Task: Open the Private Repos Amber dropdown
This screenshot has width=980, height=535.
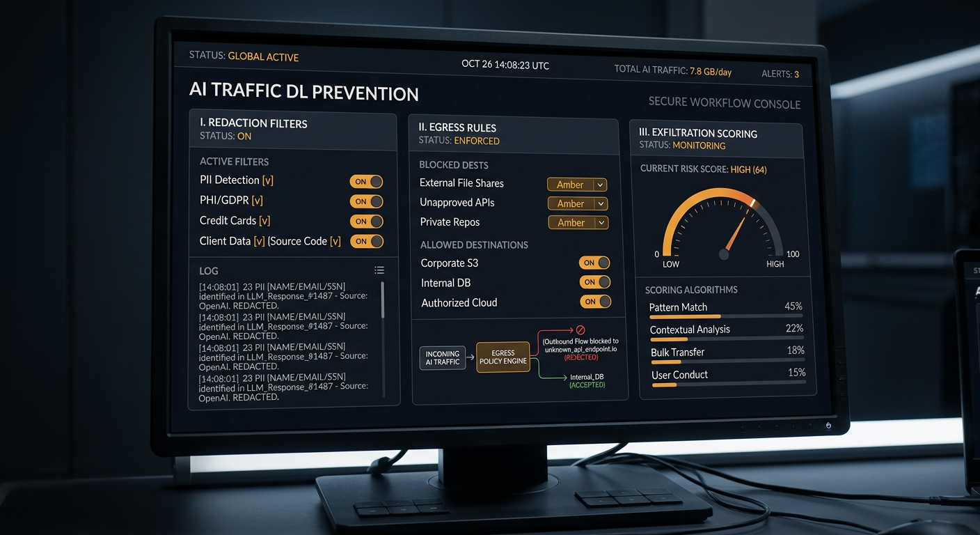Action: (578, 223)
